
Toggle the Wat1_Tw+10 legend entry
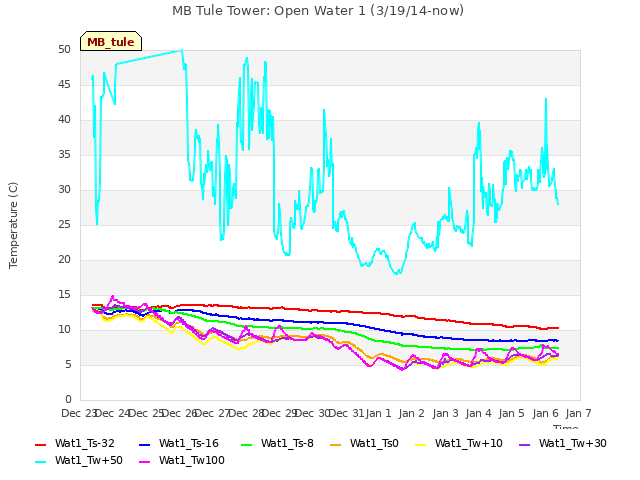459,443
